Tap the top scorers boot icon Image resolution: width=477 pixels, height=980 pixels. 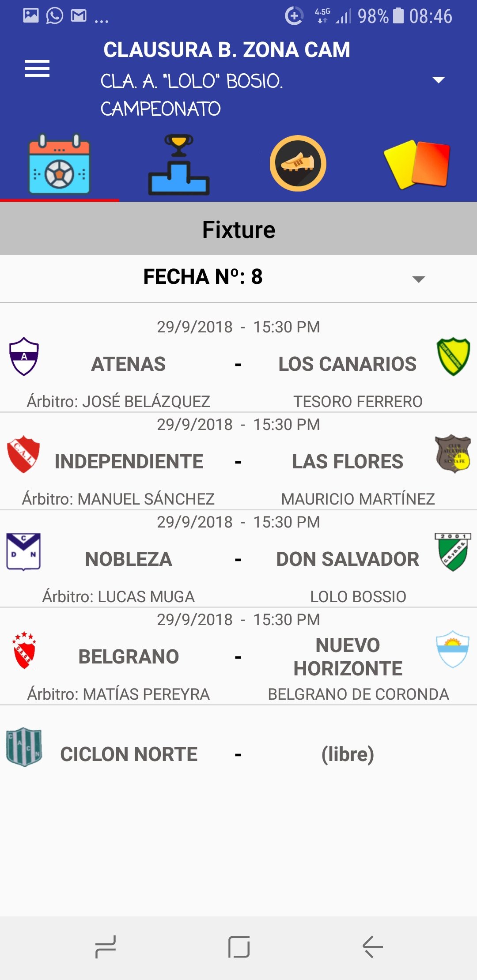[298, 164]
